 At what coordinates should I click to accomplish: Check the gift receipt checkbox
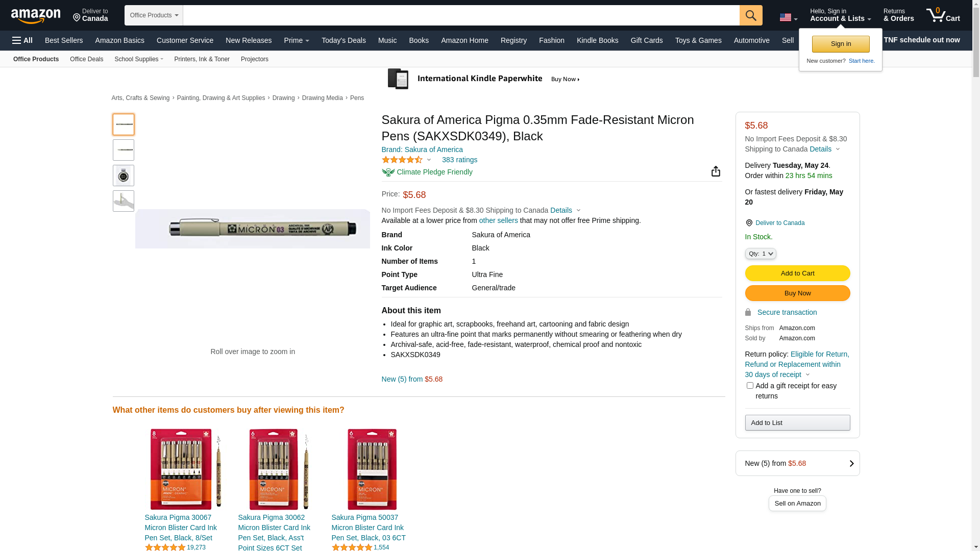tap(750, 386)
